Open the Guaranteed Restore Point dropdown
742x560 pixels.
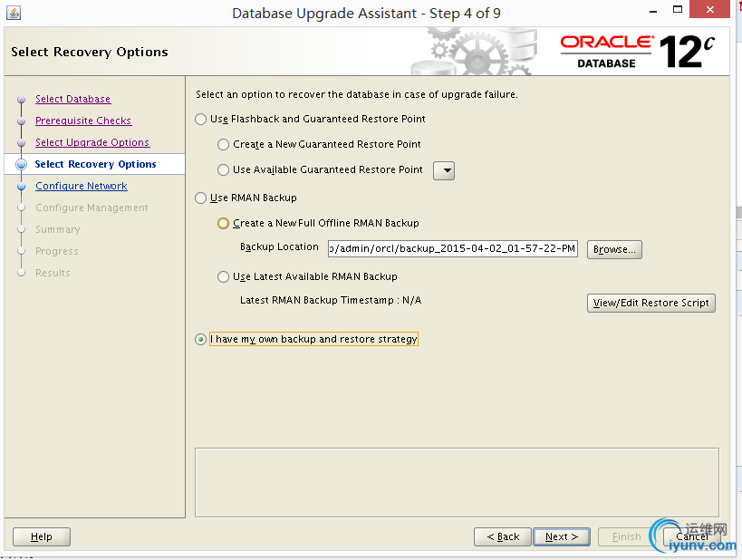pyautogui.click(x=444, y=170)
